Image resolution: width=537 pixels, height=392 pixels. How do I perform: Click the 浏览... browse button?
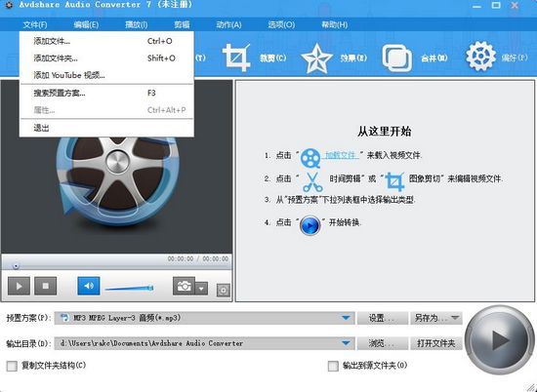point(383,343)
